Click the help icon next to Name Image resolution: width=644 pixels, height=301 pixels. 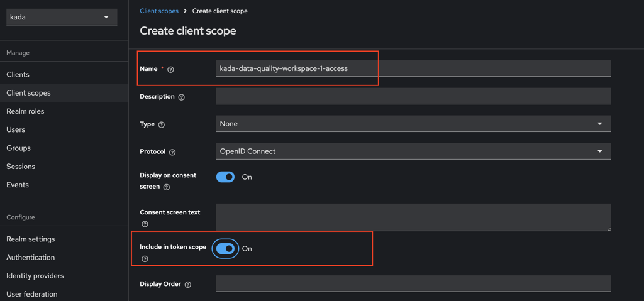click(170, 69)
